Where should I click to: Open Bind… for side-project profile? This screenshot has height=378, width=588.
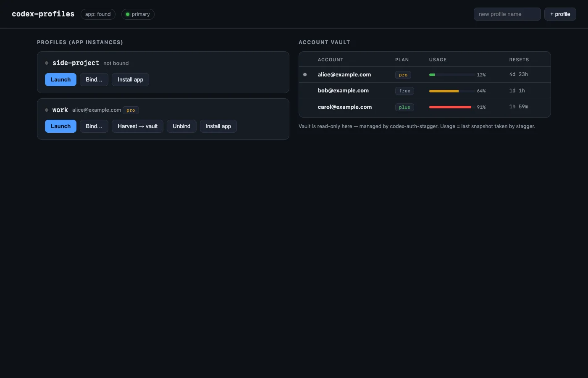pyautogui.click(x=94, y=79)
